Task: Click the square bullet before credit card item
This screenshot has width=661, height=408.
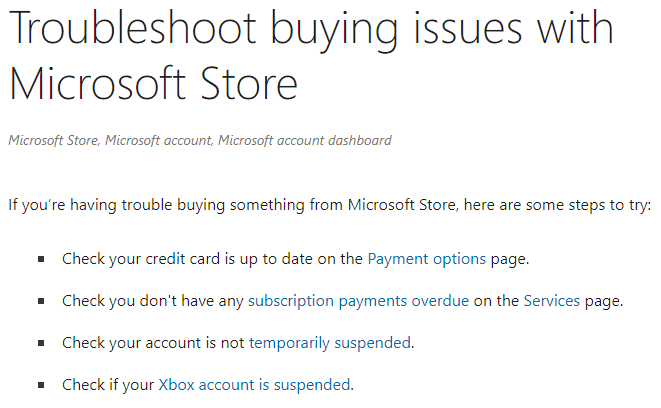Action: point(41,259)
